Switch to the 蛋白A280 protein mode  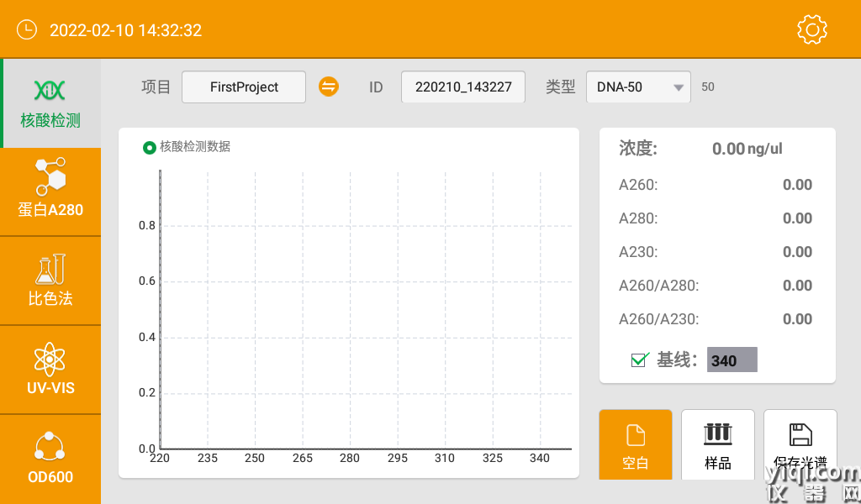tap(50, 192)
